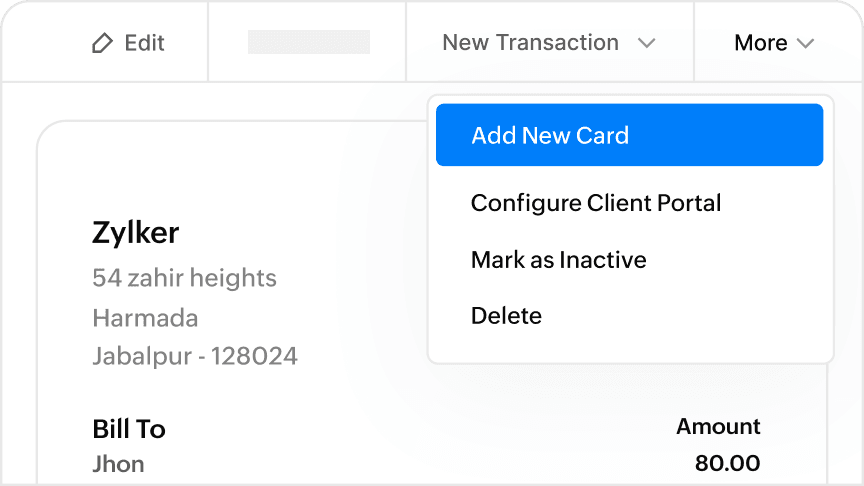
Task: Choose Configure Client Portal
Action: pyautogui.click(x=596, y=203)
